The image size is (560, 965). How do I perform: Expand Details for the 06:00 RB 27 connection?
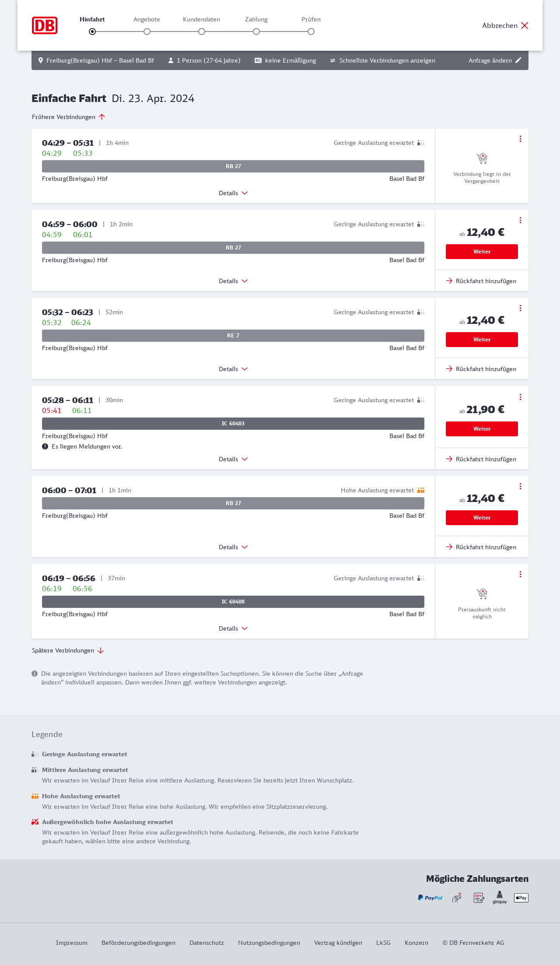[x=233, y=547]
